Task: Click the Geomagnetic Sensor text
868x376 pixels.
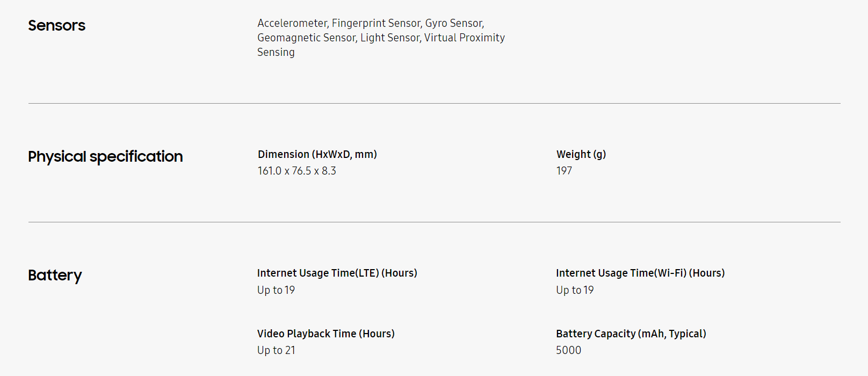Action: (306, 38)
